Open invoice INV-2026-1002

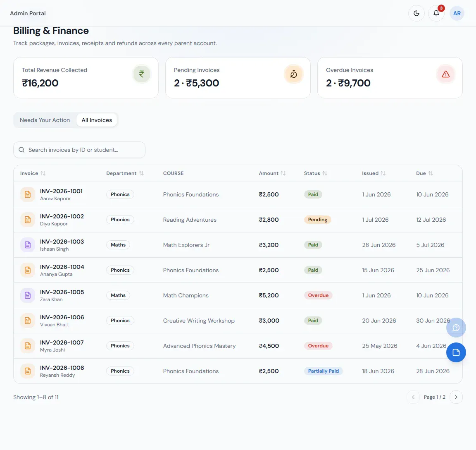tap(62, 216)
